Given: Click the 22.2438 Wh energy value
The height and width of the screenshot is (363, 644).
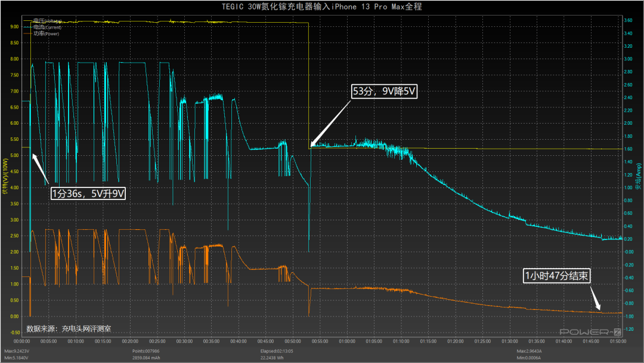Looking at the screenshot, I should [x=272, y=358].
